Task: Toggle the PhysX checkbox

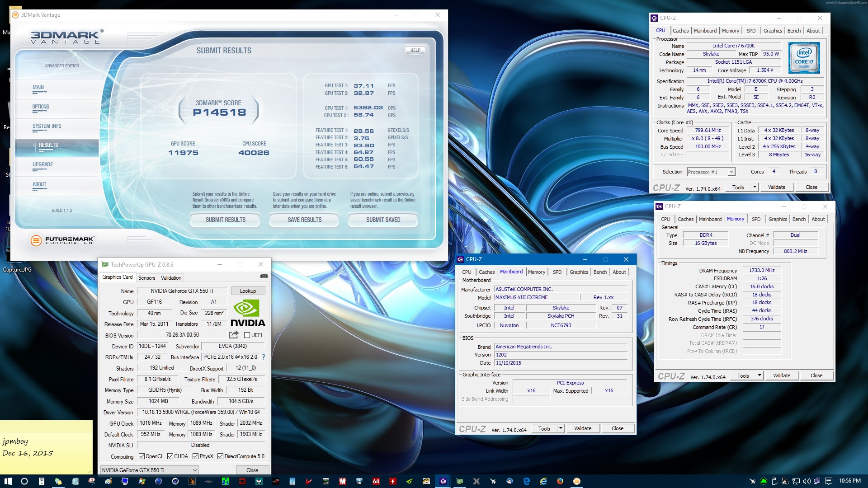Action: (195, 456)
